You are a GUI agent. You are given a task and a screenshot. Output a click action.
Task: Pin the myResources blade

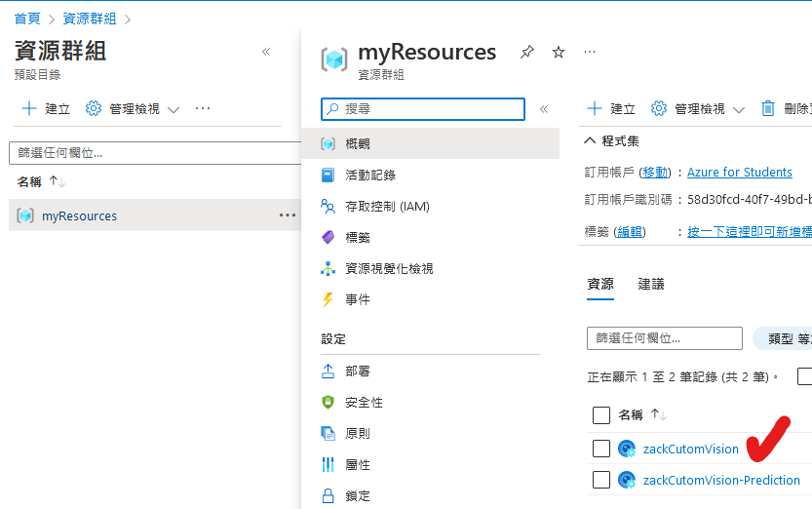527,52
